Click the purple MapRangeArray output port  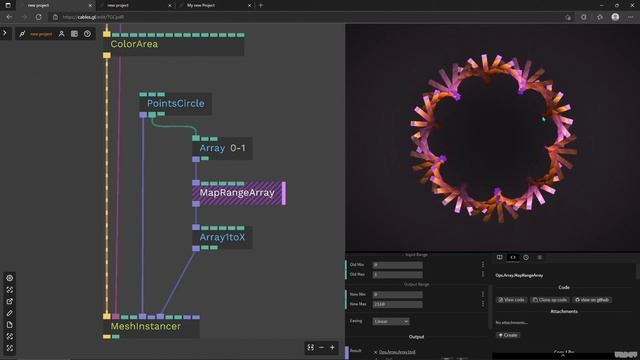tap(196, 204)
